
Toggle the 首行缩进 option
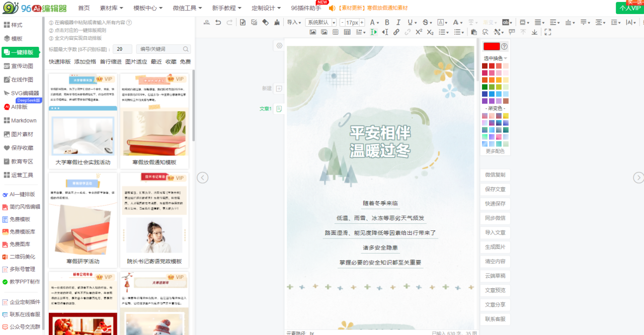pyautogui.click(x=111, y=62)
